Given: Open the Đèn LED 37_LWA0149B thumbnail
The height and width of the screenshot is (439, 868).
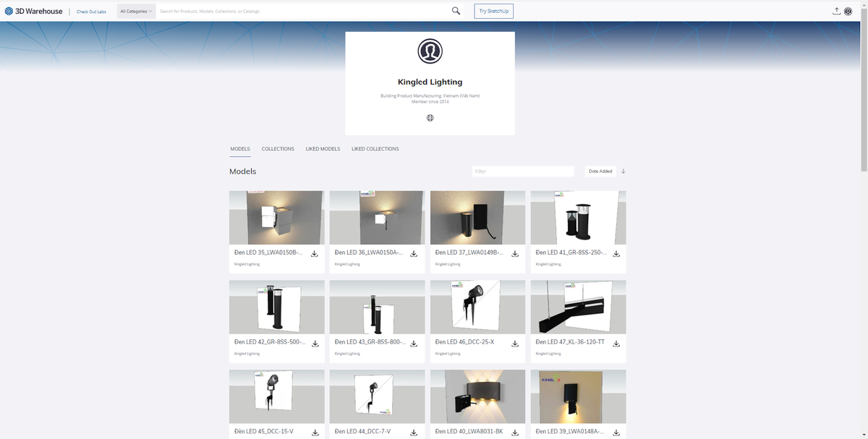Looking at the screenshot, I should [477, 218].
